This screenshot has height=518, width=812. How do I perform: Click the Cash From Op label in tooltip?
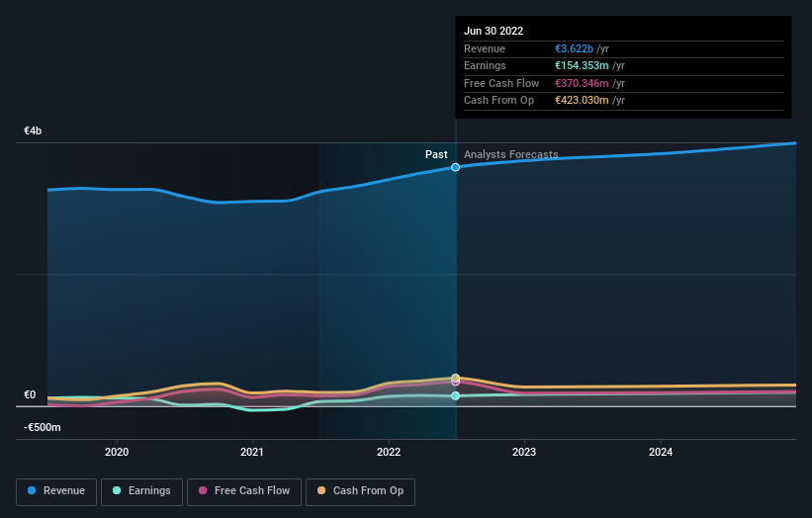coord(498,101)
